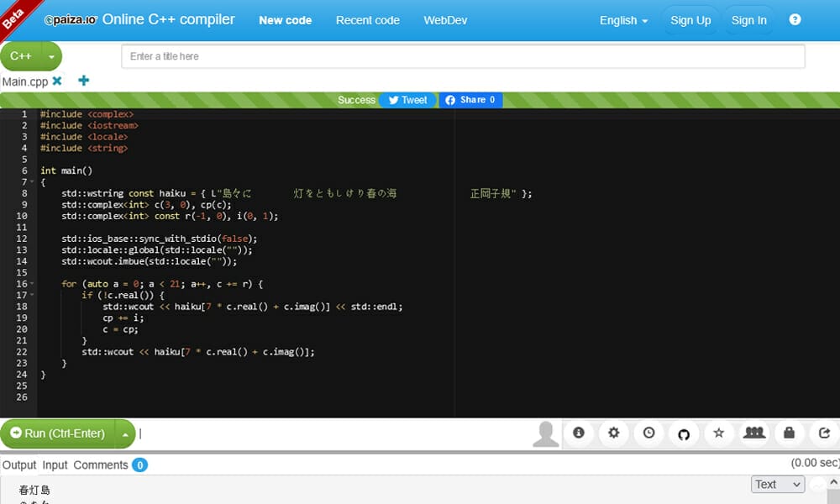Viewport: 840px width, 504px height.
Task: Toggle code privacy with lock icon
Action: 789,433
